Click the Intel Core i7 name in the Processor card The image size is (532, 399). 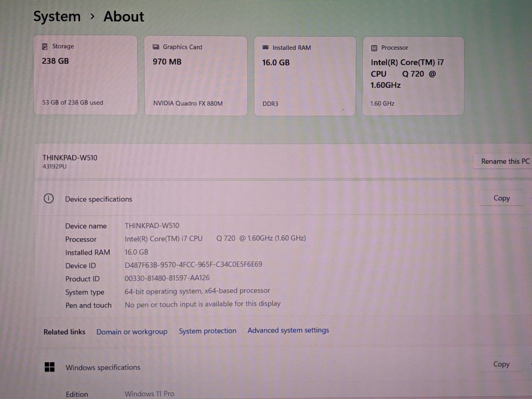click(407, 74)
